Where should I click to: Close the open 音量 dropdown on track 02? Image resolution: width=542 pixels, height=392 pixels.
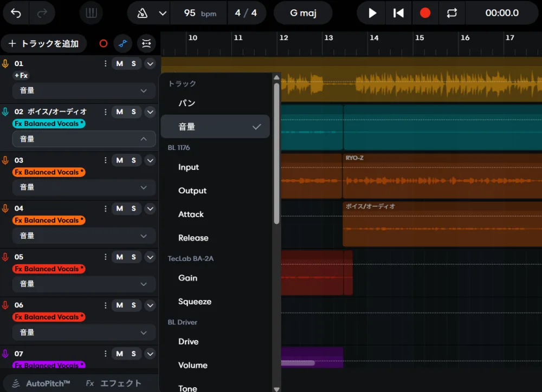84,139
